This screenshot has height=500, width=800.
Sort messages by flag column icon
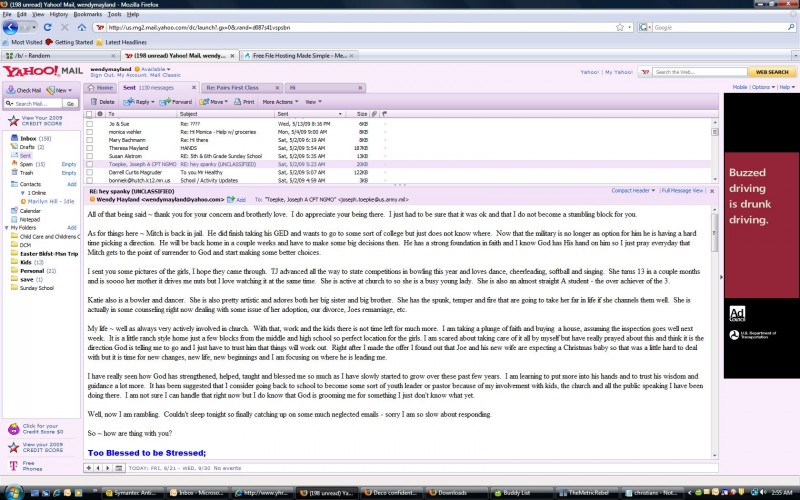point(384,114)
